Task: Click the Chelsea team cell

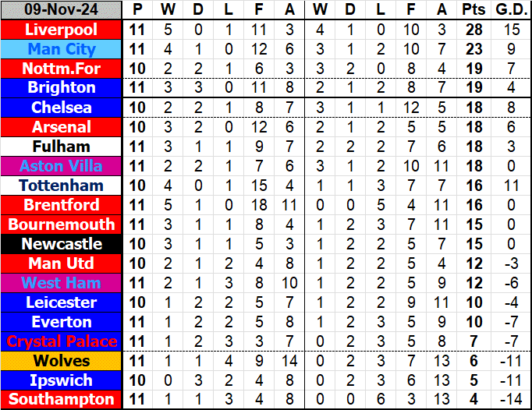Action: click(62, 108)
